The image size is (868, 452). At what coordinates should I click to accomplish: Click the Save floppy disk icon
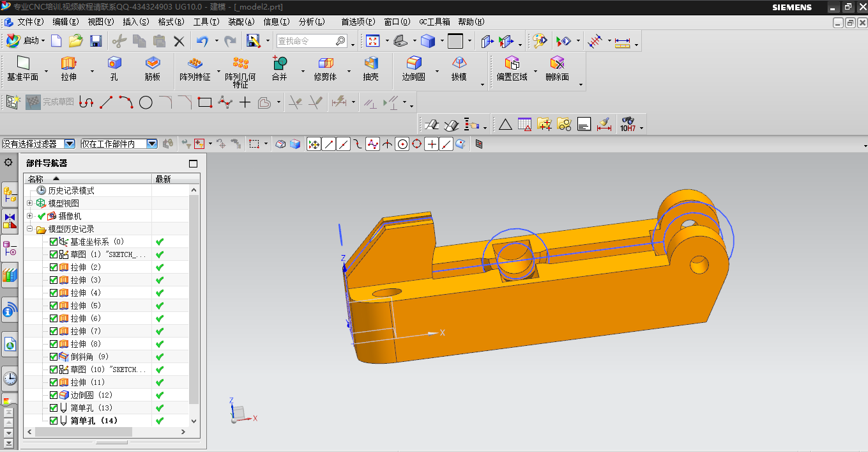click(x=96, y=42)
